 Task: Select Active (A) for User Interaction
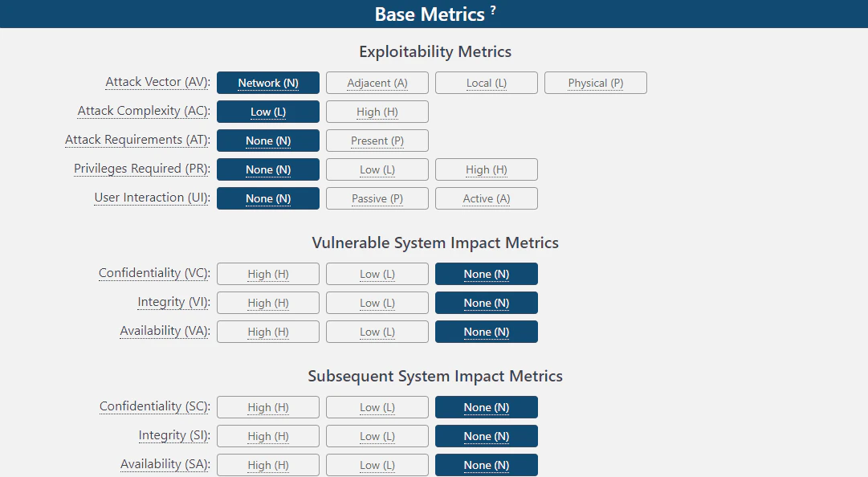coord(486,198)
